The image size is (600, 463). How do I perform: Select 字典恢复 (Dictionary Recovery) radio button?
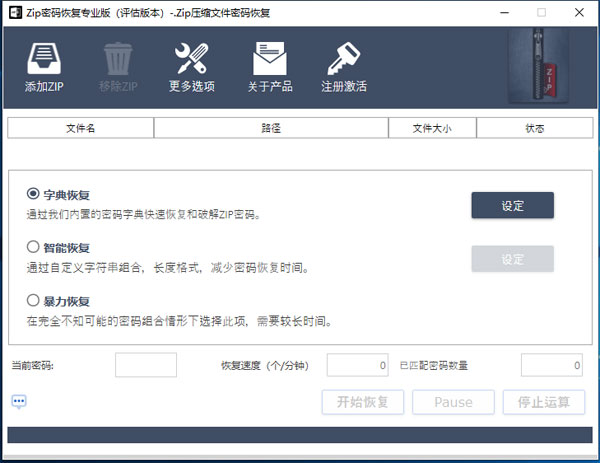(33, 194)
